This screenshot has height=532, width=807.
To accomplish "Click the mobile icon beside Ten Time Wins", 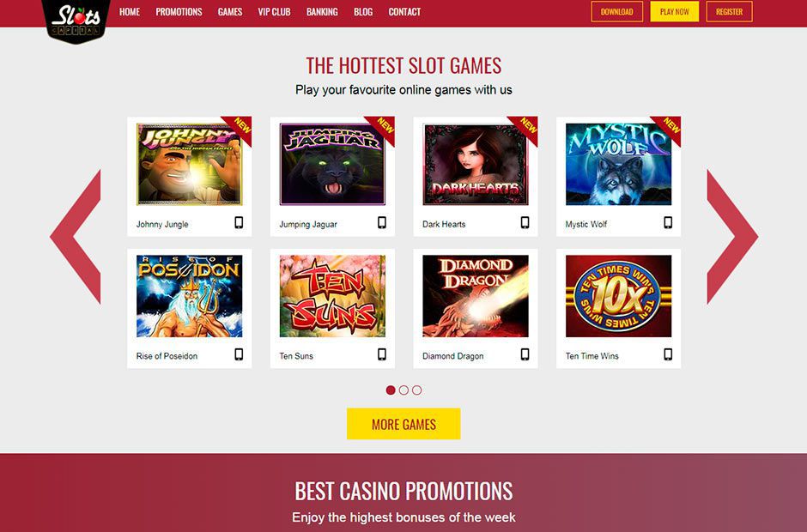I will pyautogui.click(x=668, y=354).
